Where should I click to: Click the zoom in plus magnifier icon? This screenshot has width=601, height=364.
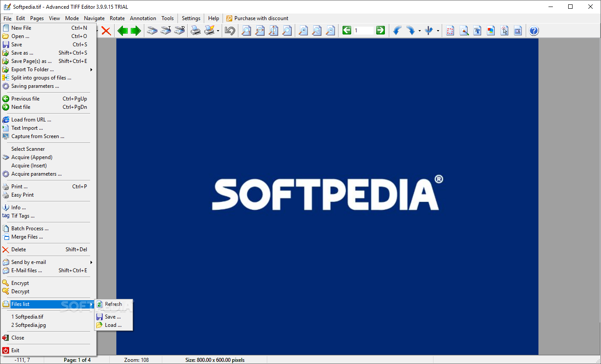(x=303, y=31)
